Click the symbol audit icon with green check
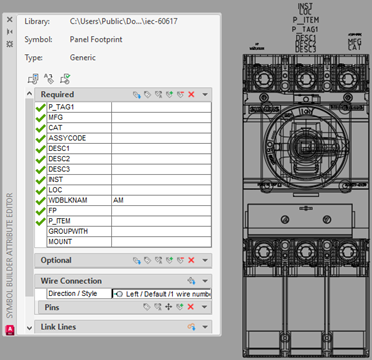 tap(65, 79)
